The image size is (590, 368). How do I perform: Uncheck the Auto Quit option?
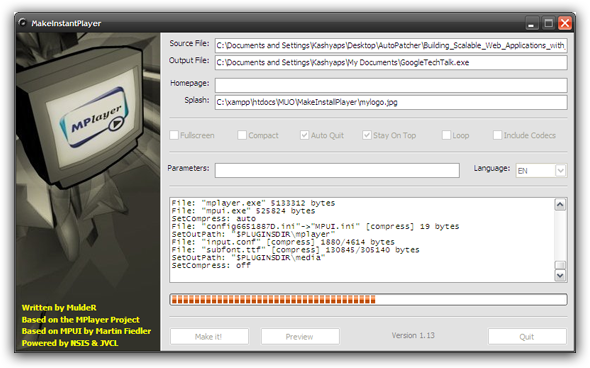click(304, 135)
